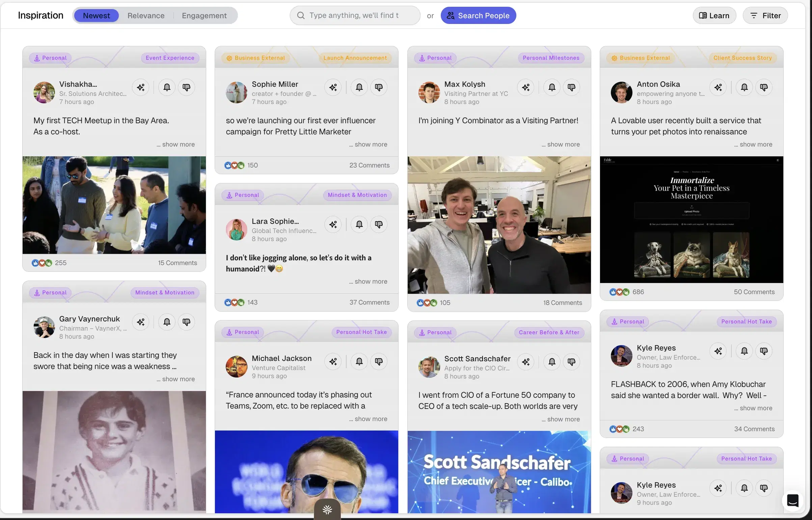Expand Michael Jackson's post with show more
The height and width of the screenshot is (520, 812).
tap(368, 419)
